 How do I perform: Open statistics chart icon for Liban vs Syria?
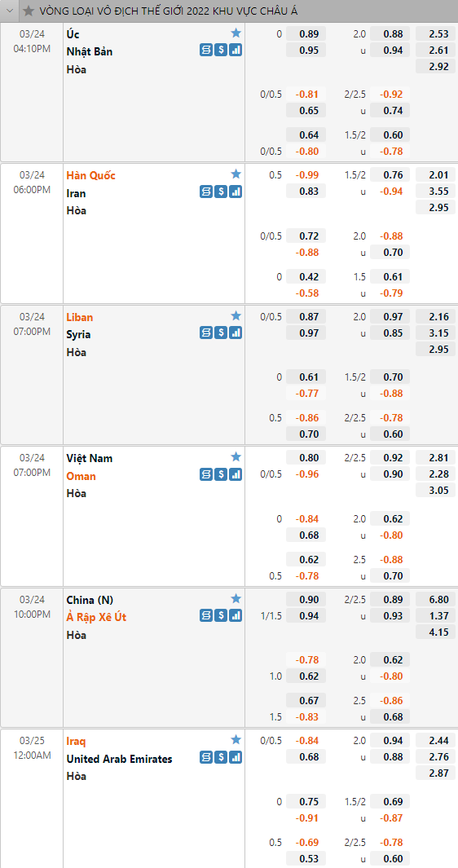[x=236, y=333]
